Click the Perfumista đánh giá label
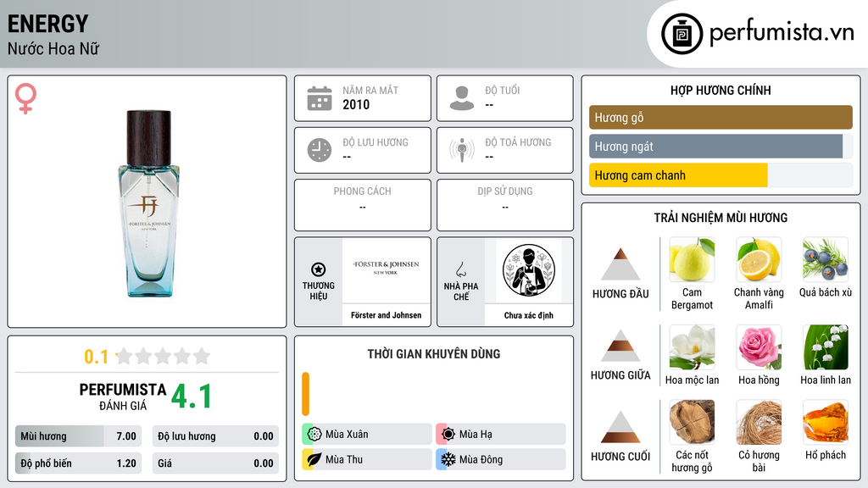The width and height of the screenshot is (868, 488). pos(123,396)
